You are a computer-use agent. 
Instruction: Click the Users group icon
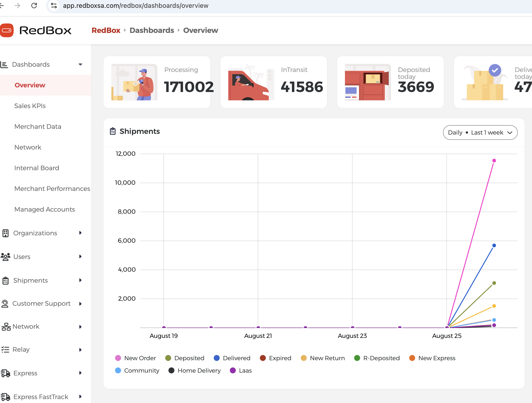tap(5, 257)
